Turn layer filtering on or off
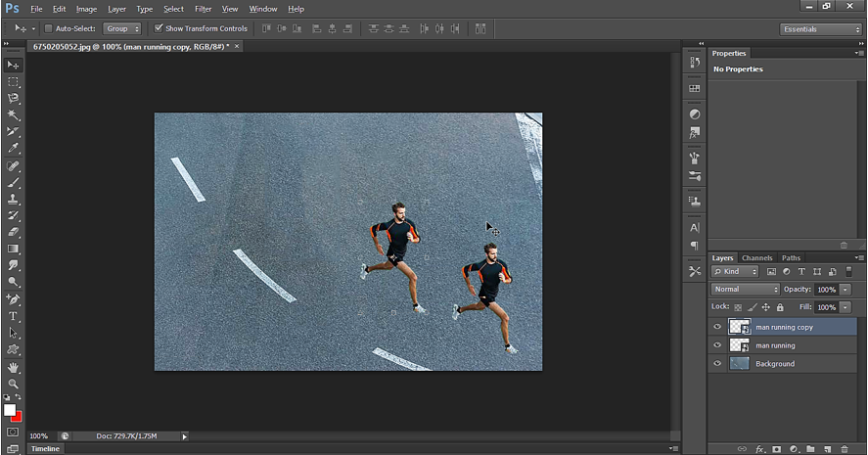Viewport: 868px width, 455px height. coord(849,271)
